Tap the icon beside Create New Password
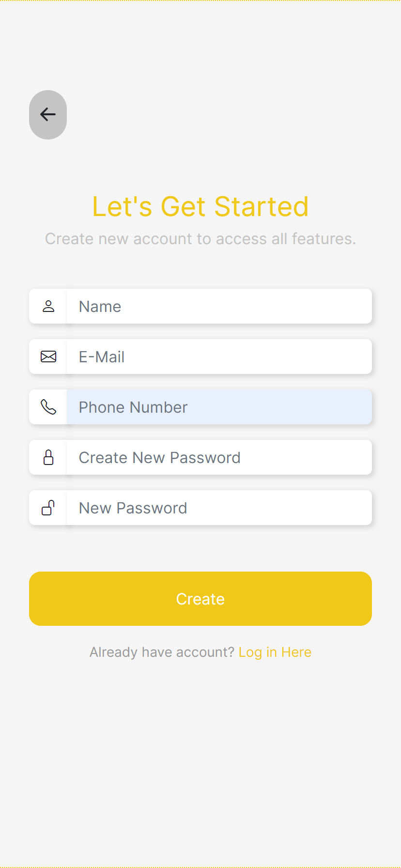401x868 pixels. [48, 457]
